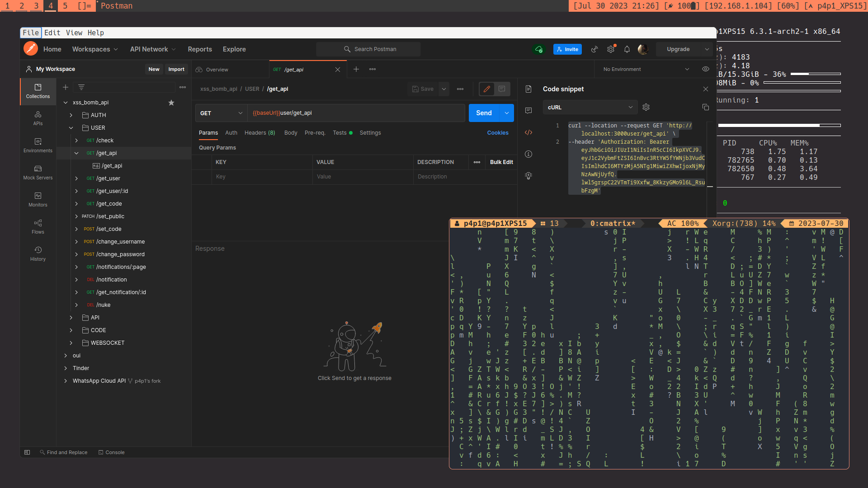
Task: Click the code snippet icon
Action: (528, 132)
